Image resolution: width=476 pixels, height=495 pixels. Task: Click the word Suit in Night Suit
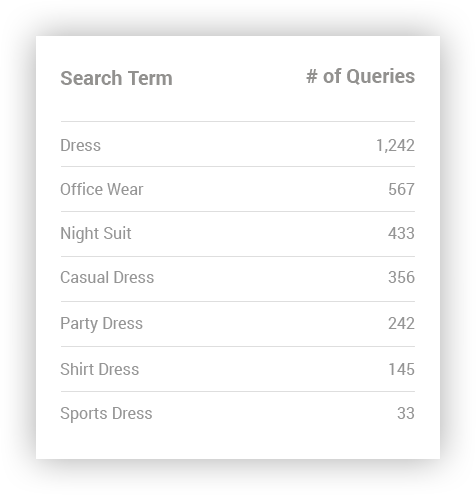pyautogui.click(x=117, y=233)
